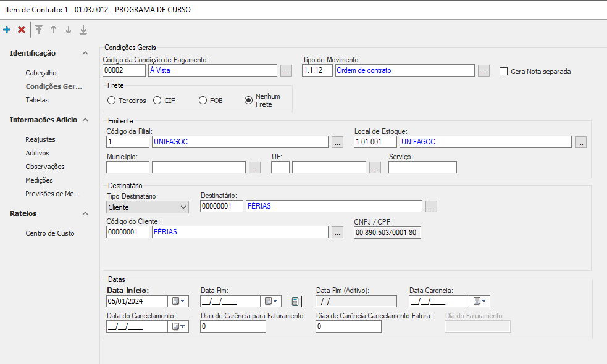Open Reajustes in the sidebar

coord(40,139)
